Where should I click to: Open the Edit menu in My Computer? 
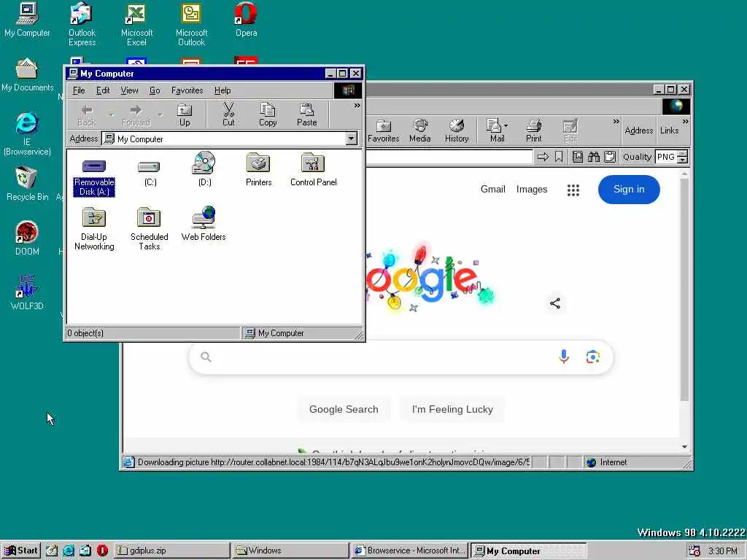(102, 90)
